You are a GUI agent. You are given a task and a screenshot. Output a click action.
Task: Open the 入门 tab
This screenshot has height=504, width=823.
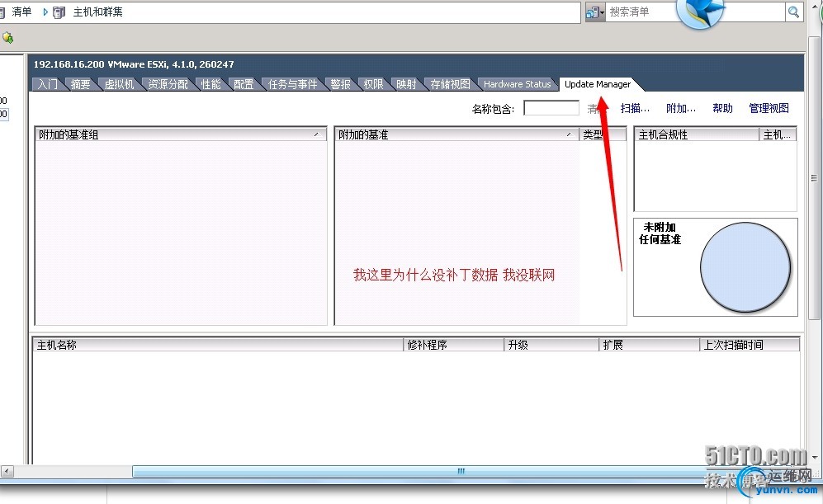coord(48,84)
